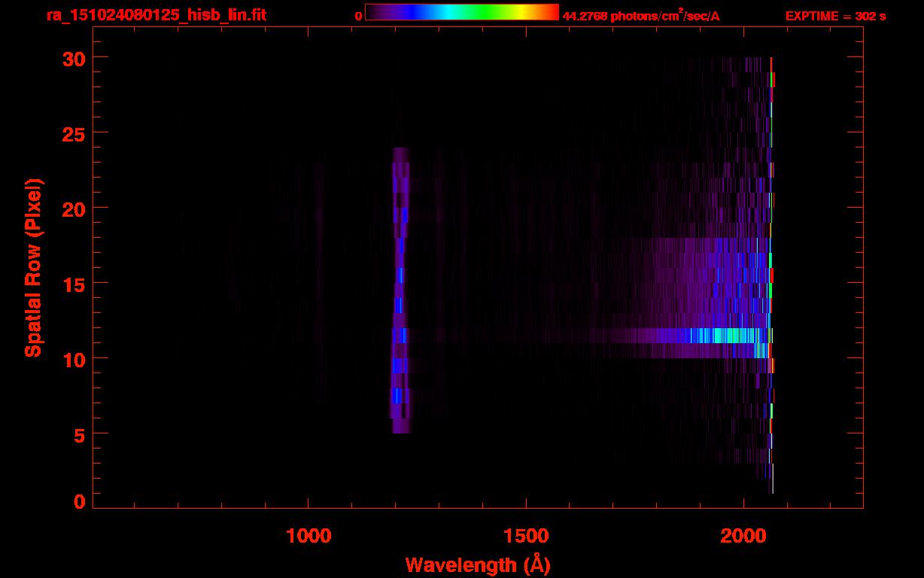
Task: Click the rainbow color scale bar
Action: (462, 12)
